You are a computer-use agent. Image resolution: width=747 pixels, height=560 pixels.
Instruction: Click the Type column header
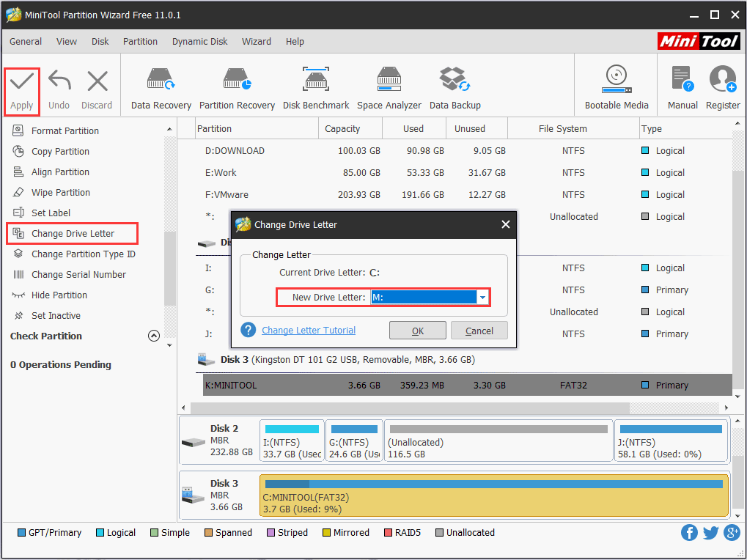pos(685,128)
